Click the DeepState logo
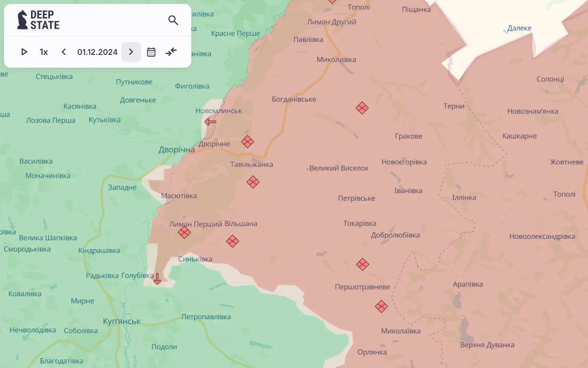The width and height of the screenshot is (588, 368). click(x=39, y=20)
